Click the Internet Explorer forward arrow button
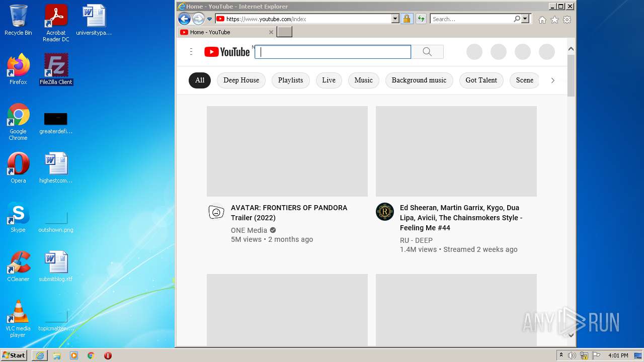 tap(198, 19)
